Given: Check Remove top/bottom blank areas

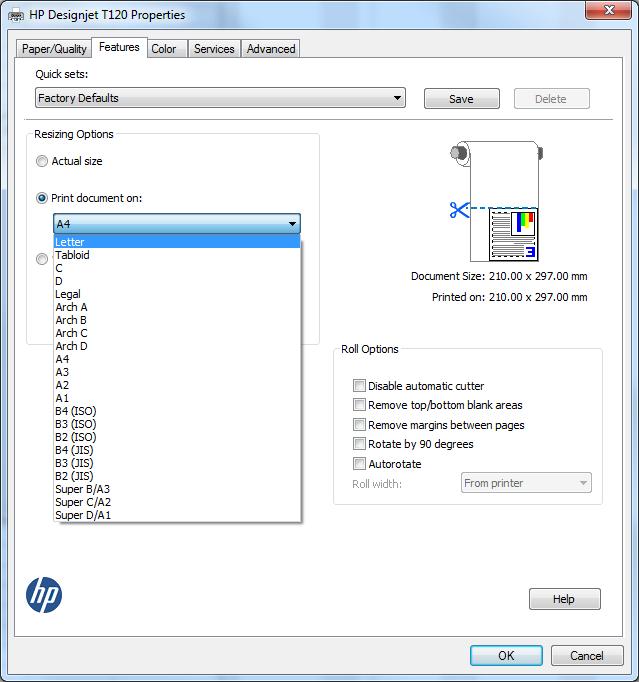Looking at the screenshot, I should (359, 405).
